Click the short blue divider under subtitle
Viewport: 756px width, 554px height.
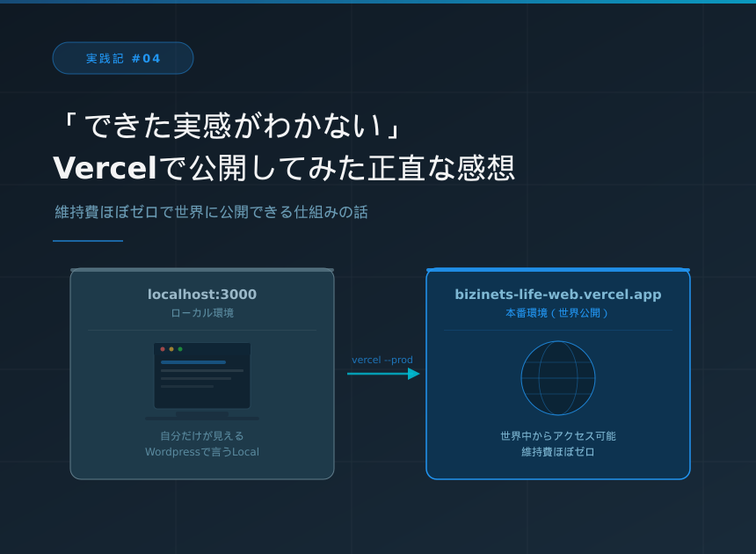[88, 240]
